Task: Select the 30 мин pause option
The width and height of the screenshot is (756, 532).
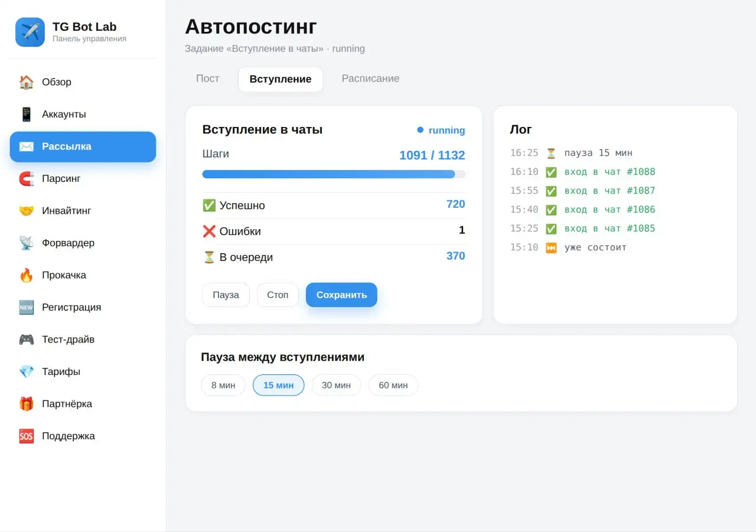Action: [336, 385]
